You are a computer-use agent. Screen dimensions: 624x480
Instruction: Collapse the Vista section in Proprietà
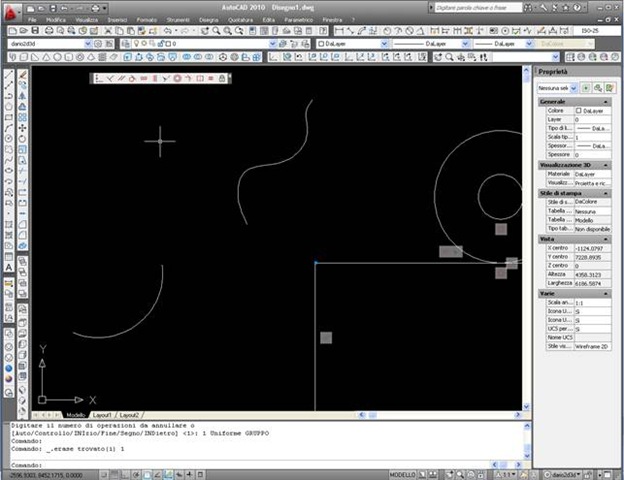[606, 239]
